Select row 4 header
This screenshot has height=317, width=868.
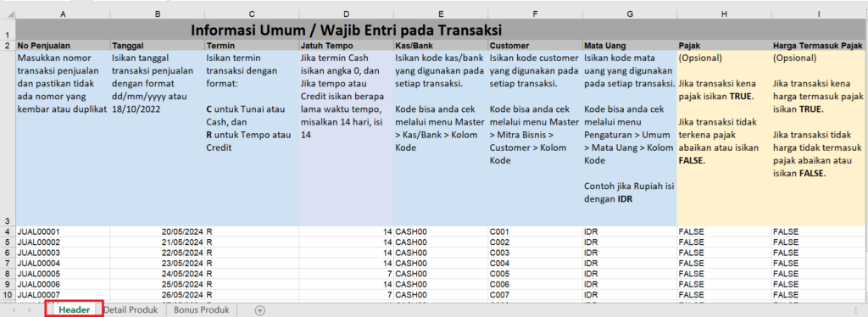pos(8,231)
